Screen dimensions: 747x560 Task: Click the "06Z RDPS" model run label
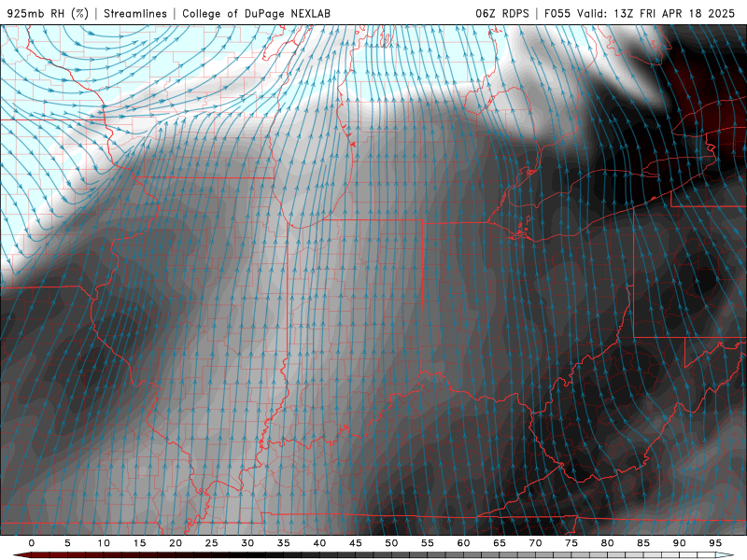pos(502,13)
